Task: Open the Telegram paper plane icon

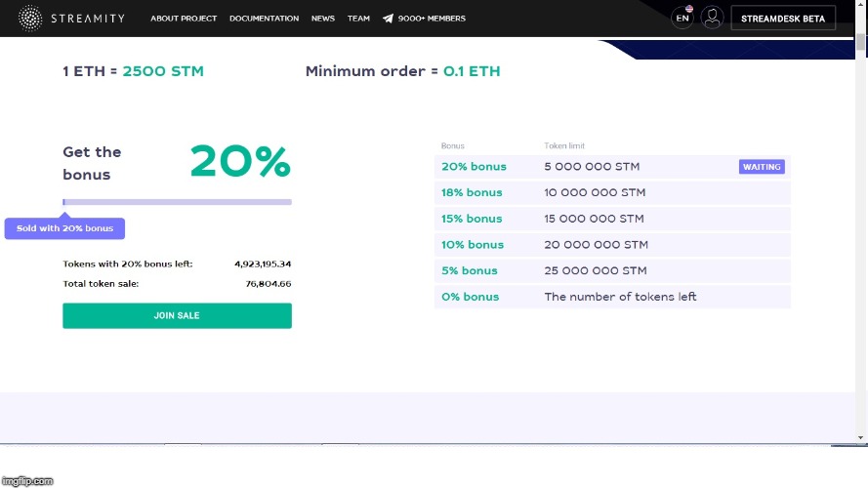Action: [x=388, y=19]
